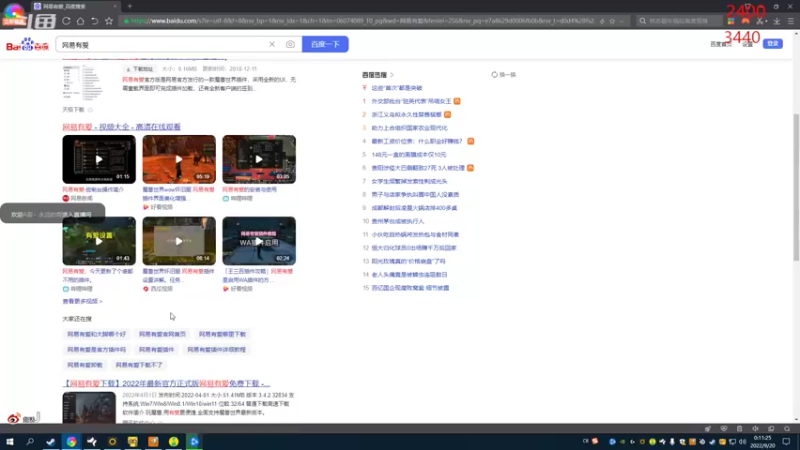
Task: Click the mute icon in browser status bar
Action: (x=755, y=429)
